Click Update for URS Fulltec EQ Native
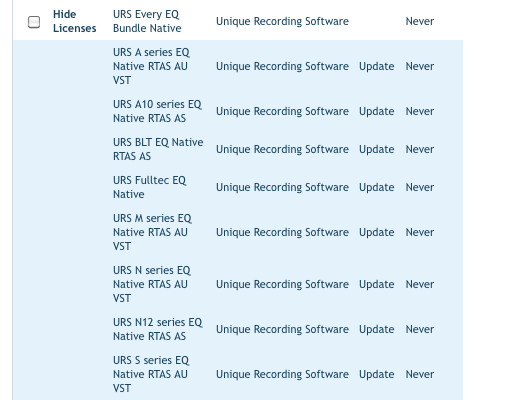This screenshot has height=400, width=525. tap(376, 187)
